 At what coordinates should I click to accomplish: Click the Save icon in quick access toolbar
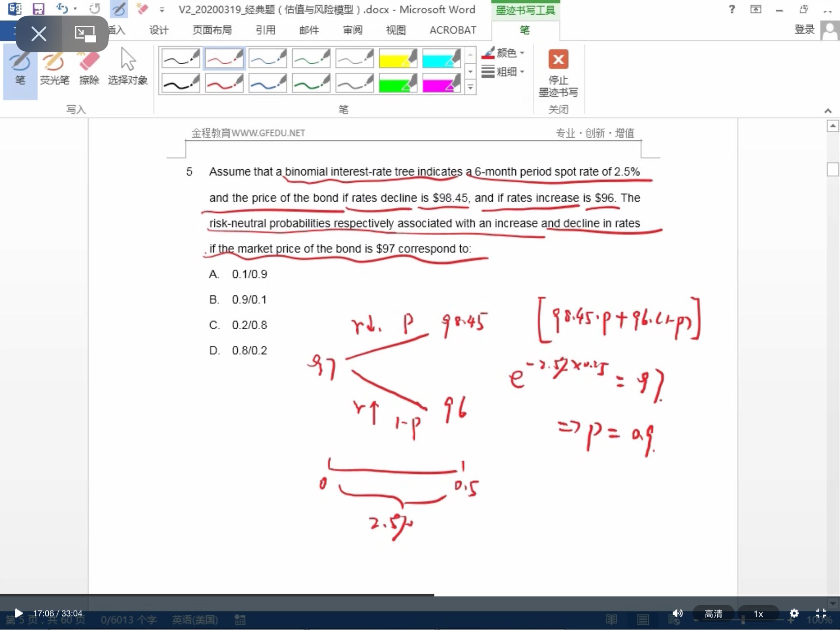point(39,9)
